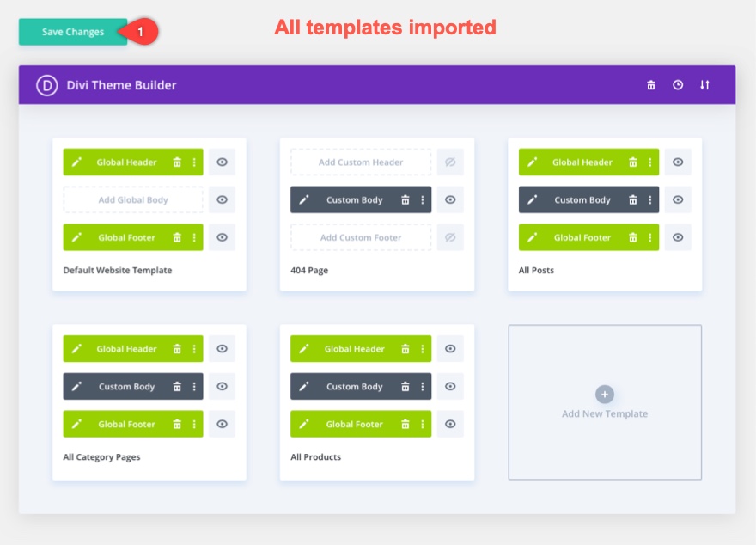Click Save Changes button
Viewport: 756px width, 545px height.
pyautogui.click(x=73, y=32)
